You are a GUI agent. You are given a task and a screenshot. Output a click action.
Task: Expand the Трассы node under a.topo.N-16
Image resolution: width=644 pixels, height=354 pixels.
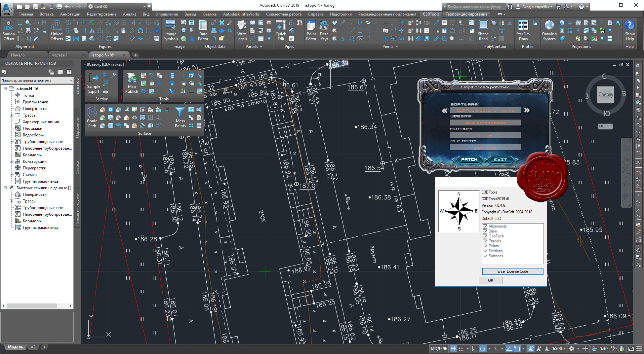(x=12, y=115)
